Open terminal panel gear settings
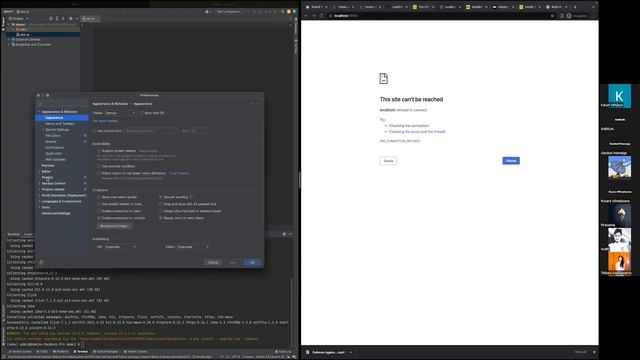Screen dimensions: 640x360 tap(284, 234)
